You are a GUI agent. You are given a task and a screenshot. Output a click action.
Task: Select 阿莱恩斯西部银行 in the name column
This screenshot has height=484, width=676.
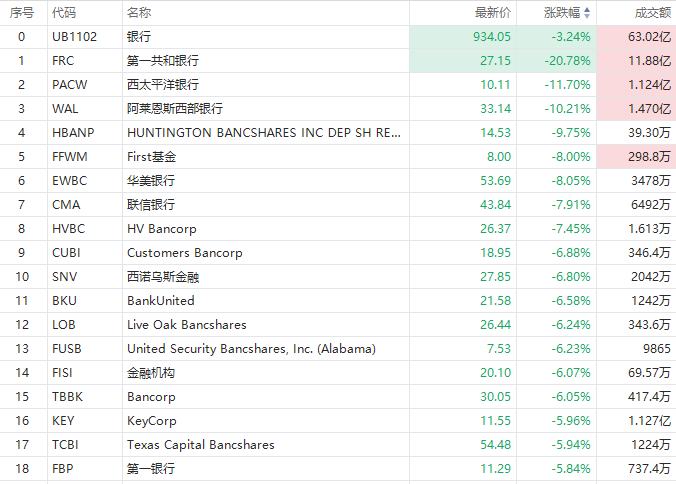click(175, 108)
